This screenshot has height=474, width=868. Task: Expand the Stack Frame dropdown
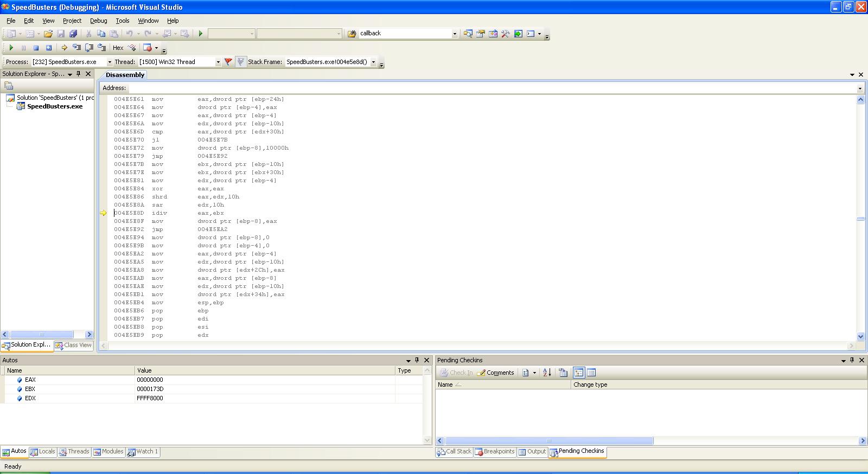[x=373, y=62]
